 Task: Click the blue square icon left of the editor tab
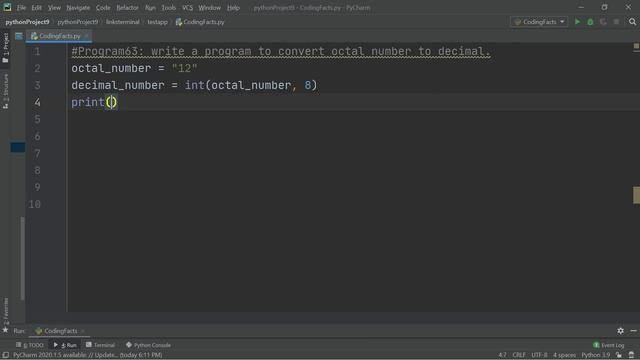(x=19, y=36)
